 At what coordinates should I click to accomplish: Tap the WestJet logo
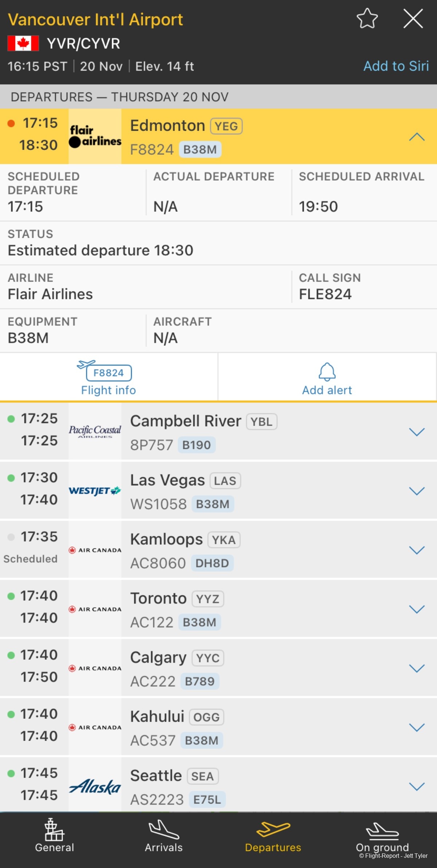(95, 491)
